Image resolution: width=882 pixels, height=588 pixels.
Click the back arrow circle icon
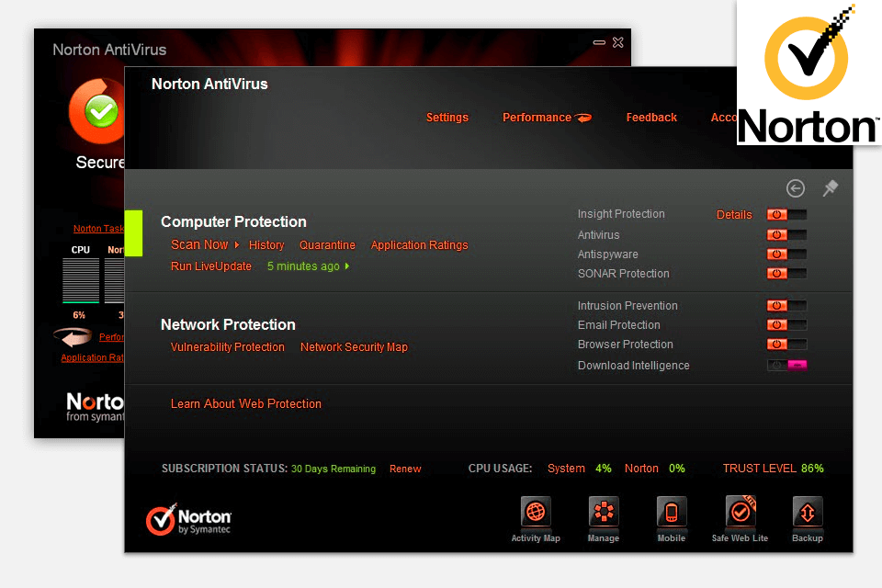[x=796, y=188]
